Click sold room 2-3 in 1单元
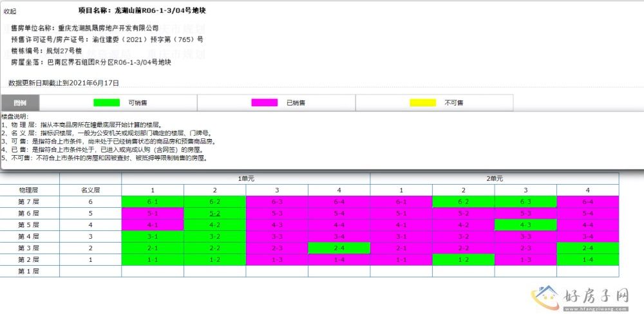This screenshot has width=644, height=314. [x=277, y=248]
